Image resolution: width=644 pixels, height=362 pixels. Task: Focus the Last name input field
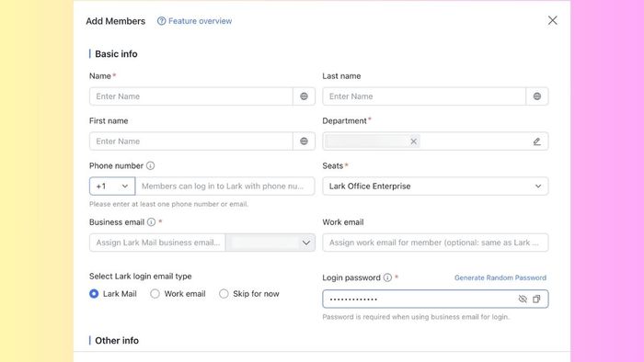(x=424, y=96)
